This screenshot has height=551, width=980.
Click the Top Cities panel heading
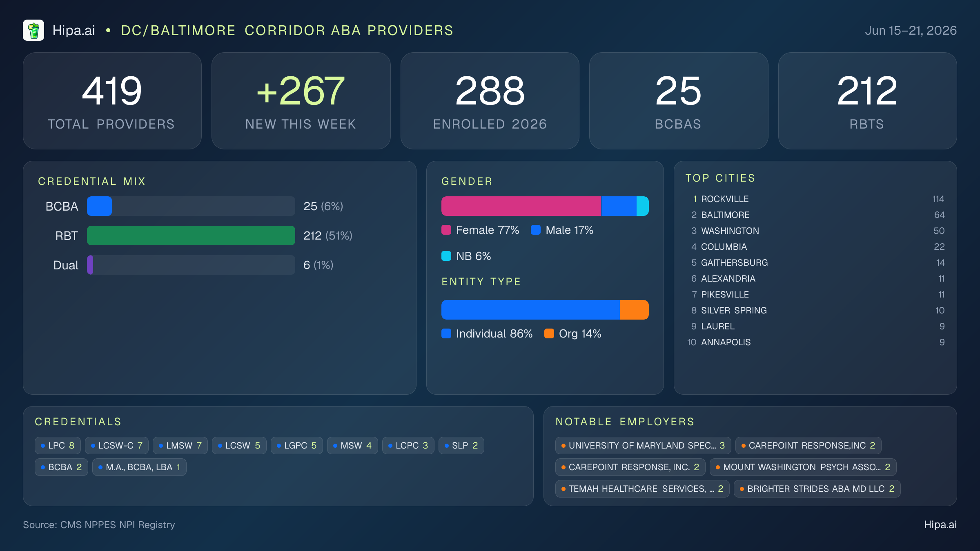point(720,178)
